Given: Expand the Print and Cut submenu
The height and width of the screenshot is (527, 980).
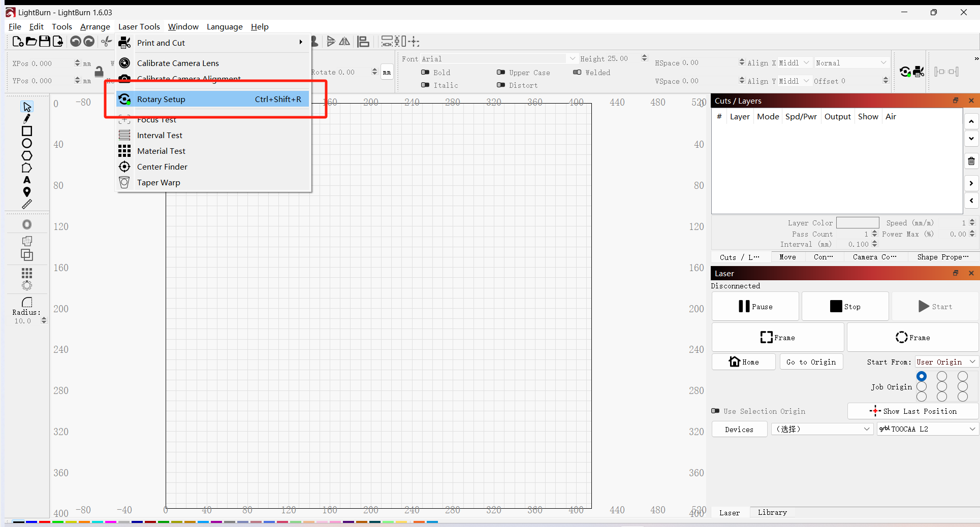Looking at the screenshot, I should (213, 43).
